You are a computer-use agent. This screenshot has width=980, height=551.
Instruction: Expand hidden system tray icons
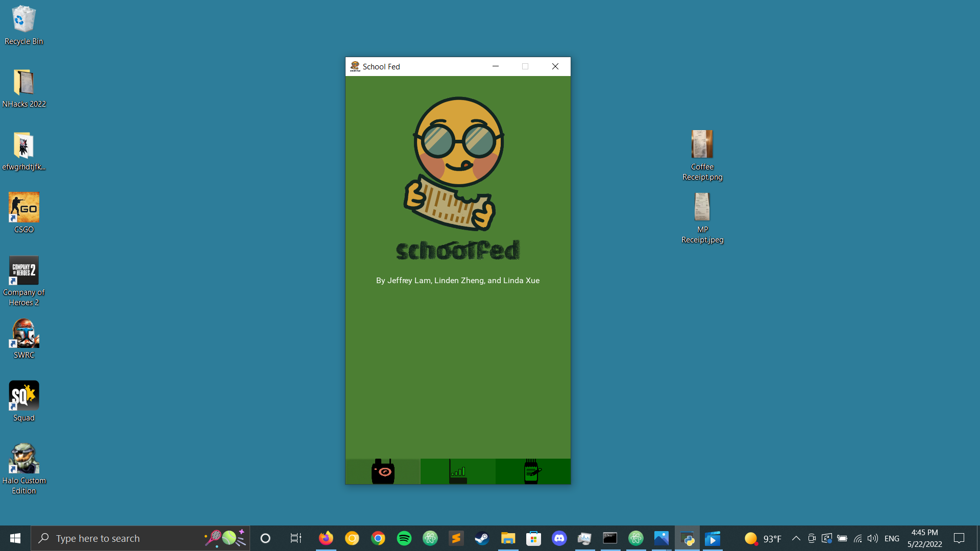pyautogui.click(x=796, y=538)
